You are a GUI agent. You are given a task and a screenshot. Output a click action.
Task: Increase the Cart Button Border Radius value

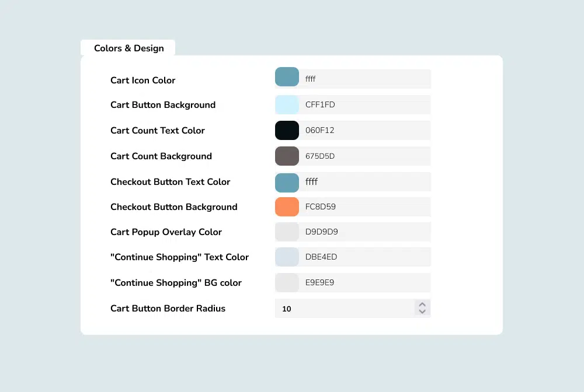pyautogui.click(x=422, y=304)
